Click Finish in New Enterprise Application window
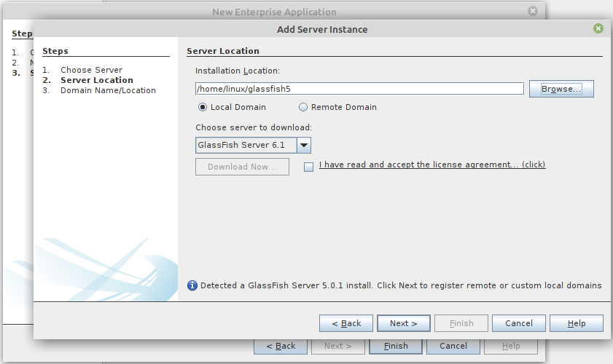The height and width of the screenshot is (364, 613). [x=396, y=346]
